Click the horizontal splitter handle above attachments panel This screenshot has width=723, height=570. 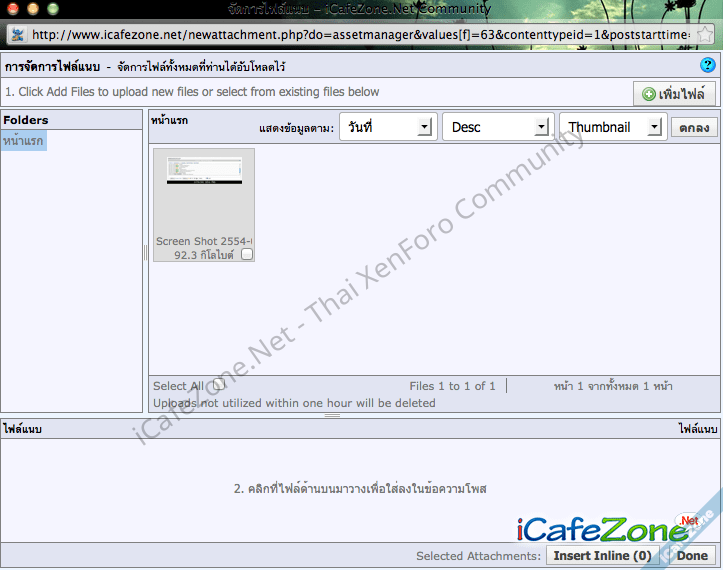tap(361, 415)
